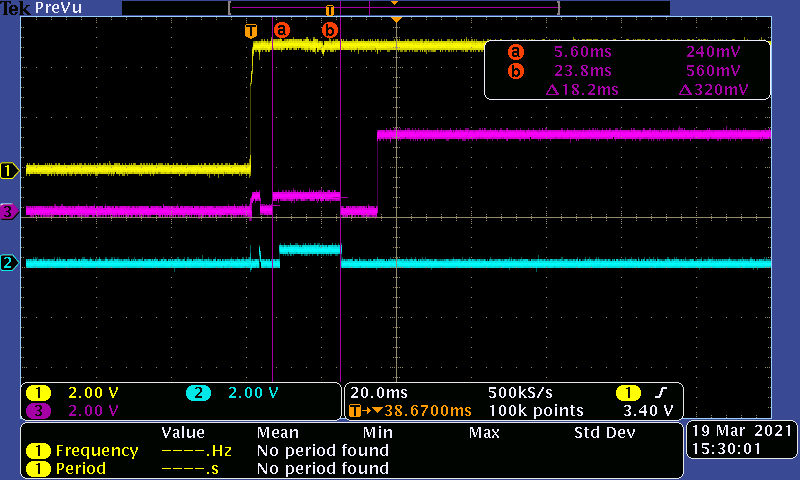Screen dimensions: 800x480
Task: Click the 240mV cursor a voltage value
Action: tap(713, 52)
